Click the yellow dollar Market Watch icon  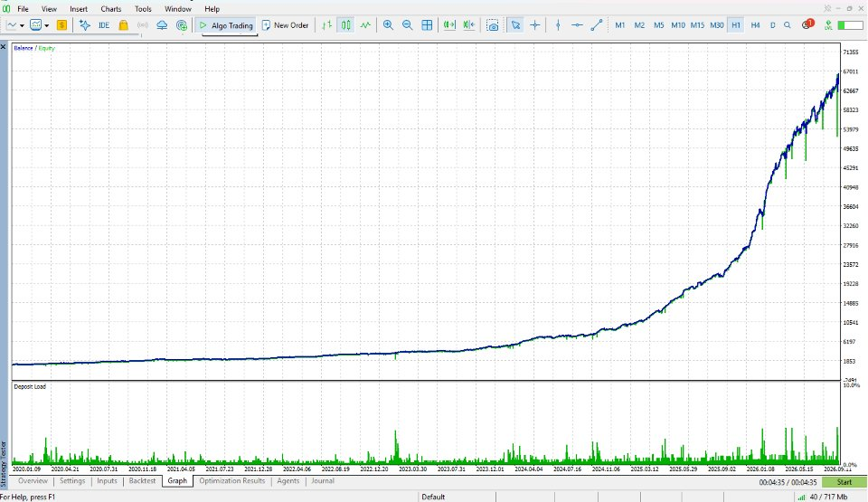(61, 25)
